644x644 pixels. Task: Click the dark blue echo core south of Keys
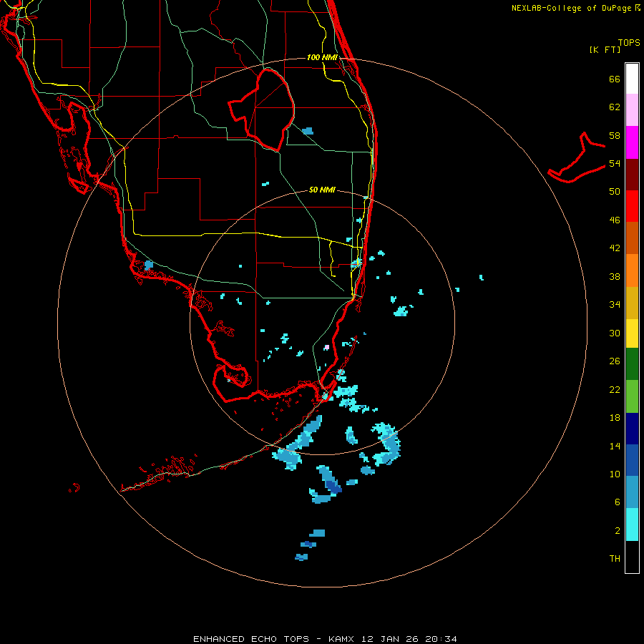point(333,488)
